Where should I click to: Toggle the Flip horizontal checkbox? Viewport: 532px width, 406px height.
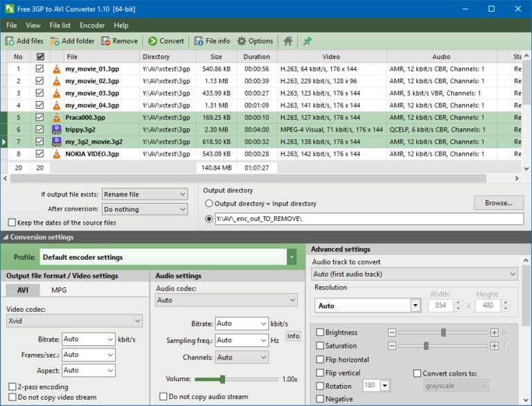[x=320, y=360]
